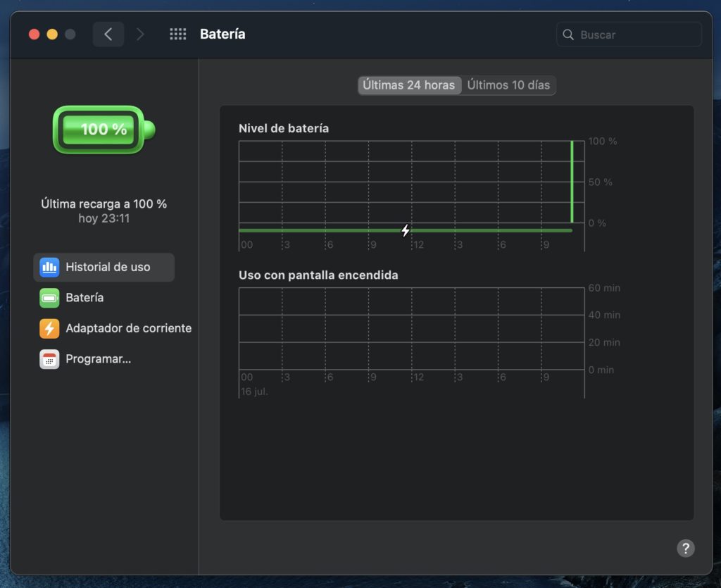721x588 pixels.
Task: Select the blue Historial de uso icon
Action: (x=49, y=267)
